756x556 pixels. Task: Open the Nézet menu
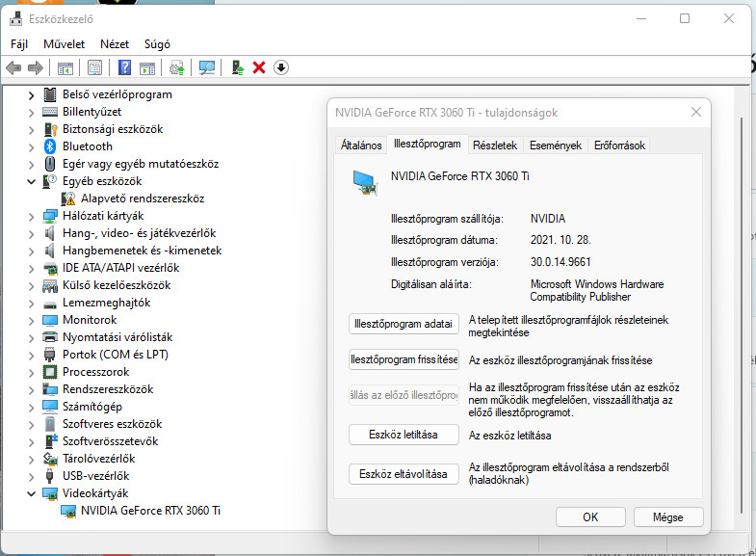115,44
